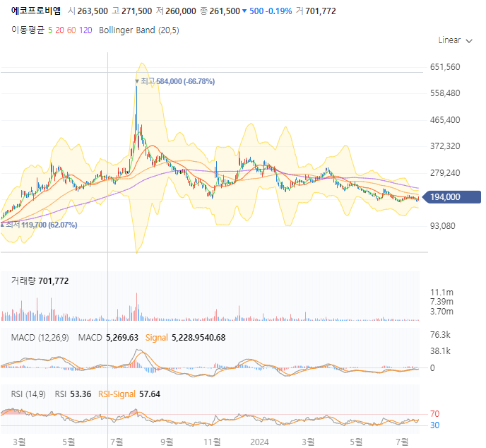Screen dimensions: 486x448
Task: Click the 이동평균 legend label
Action: point(28,30)
